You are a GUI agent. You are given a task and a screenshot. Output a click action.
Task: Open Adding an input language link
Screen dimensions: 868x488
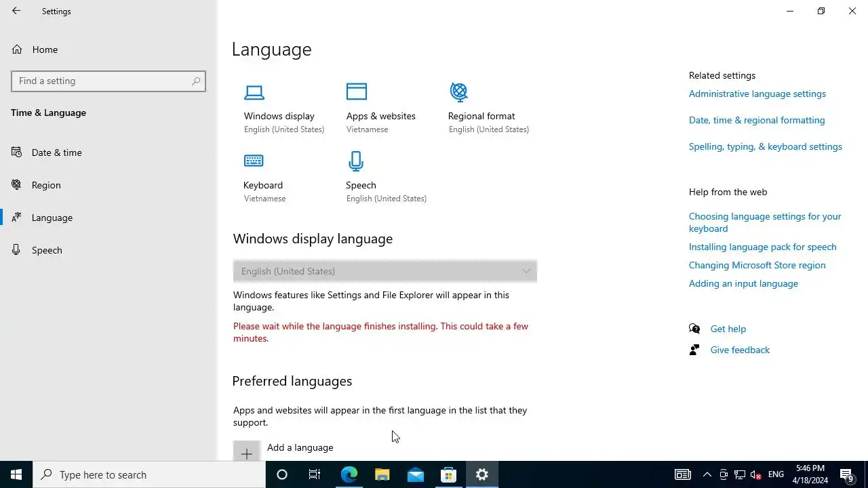coord(743,283)
